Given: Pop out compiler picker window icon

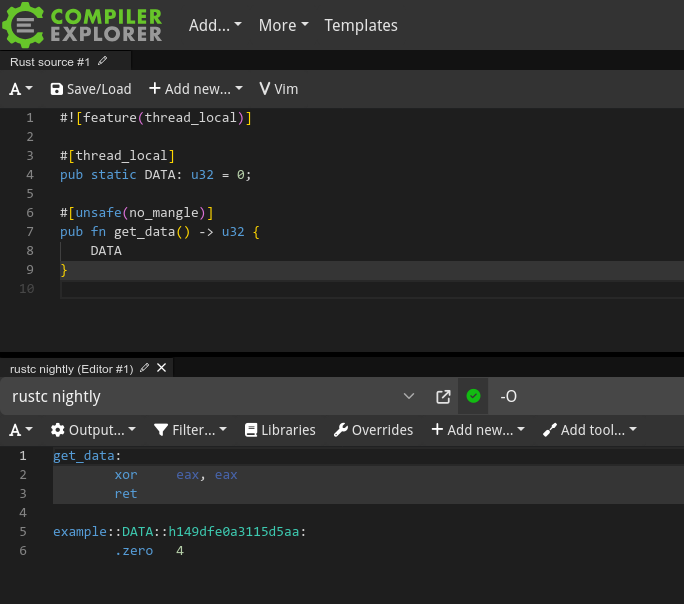Looking at the screenshot, I should 443,396.
